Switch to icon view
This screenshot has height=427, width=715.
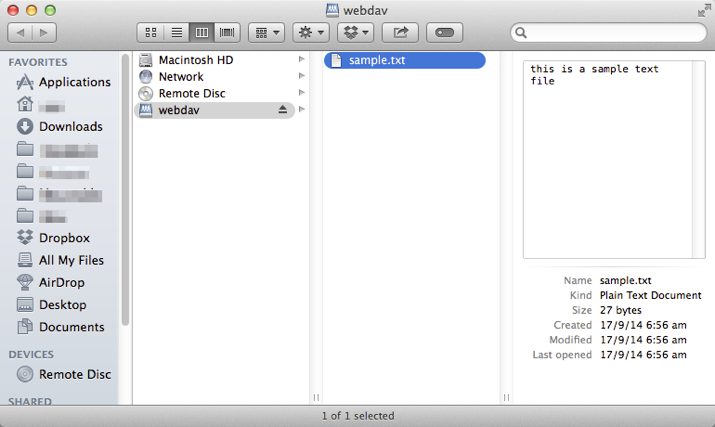coord(150,32)
